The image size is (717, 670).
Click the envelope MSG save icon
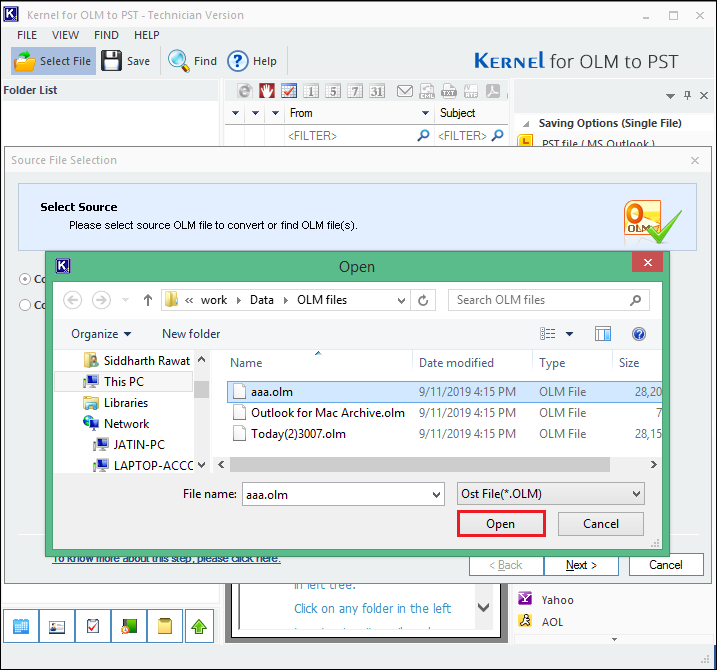pos(405,91)
